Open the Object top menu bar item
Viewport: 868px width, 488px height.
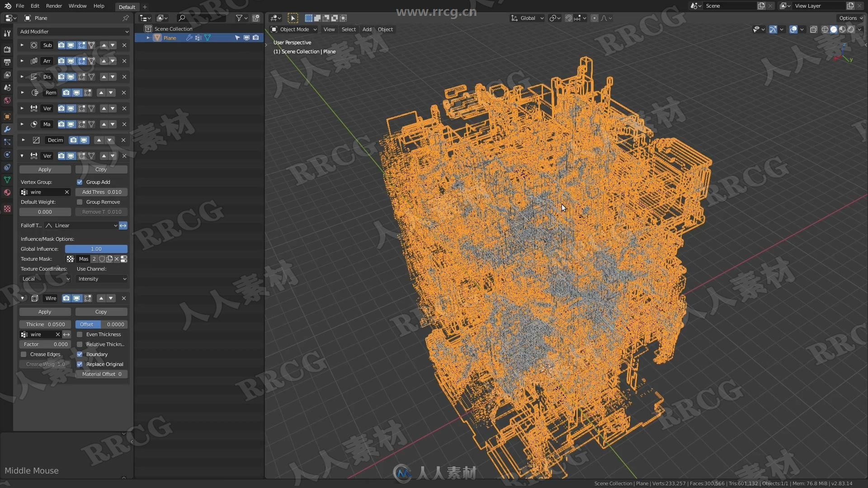[385, 29]
